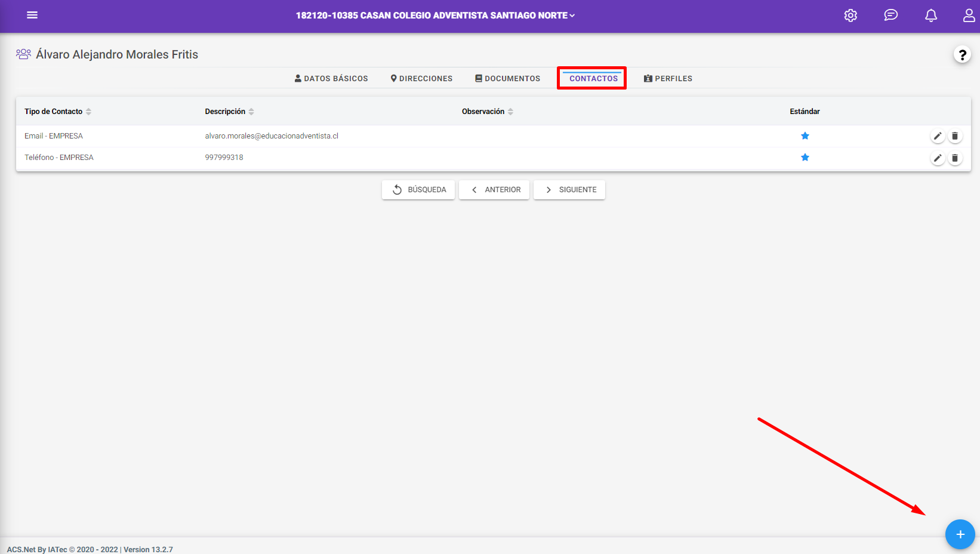This screenshot has width=980, height=554.
Task: Click the ACS.Net version footer text
Action: coord(90,549)
